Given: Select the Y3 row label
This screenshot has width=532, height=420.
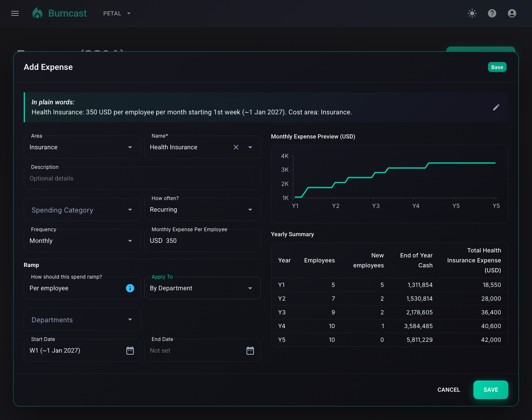Looking at the screenshot, I should click(282, 312).
